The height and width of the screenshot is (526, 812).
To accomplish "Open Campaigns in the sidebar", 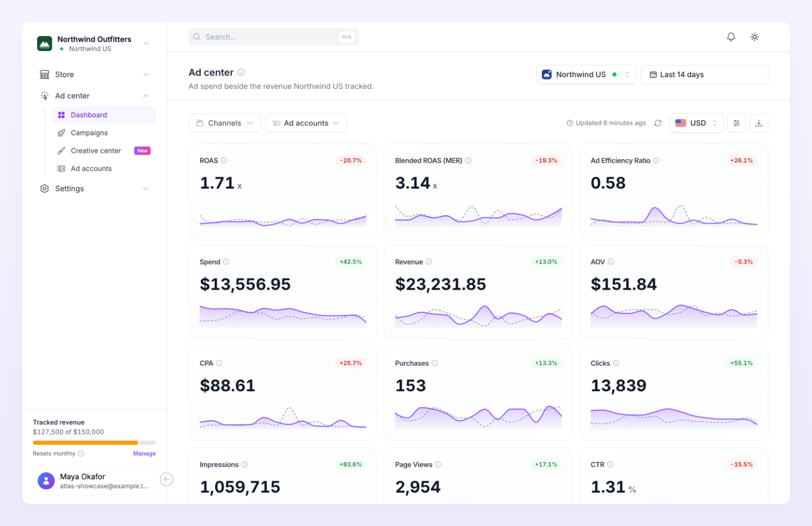I will tap(104, 133).
